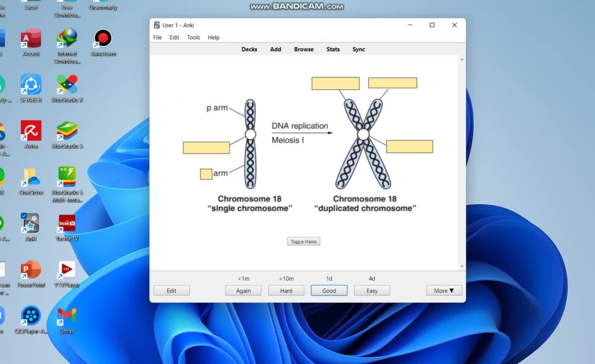This screenshot has height=364, width=595.
Task: Reveal the mask left of single chromosome
Action: click(x=206, y=148)
